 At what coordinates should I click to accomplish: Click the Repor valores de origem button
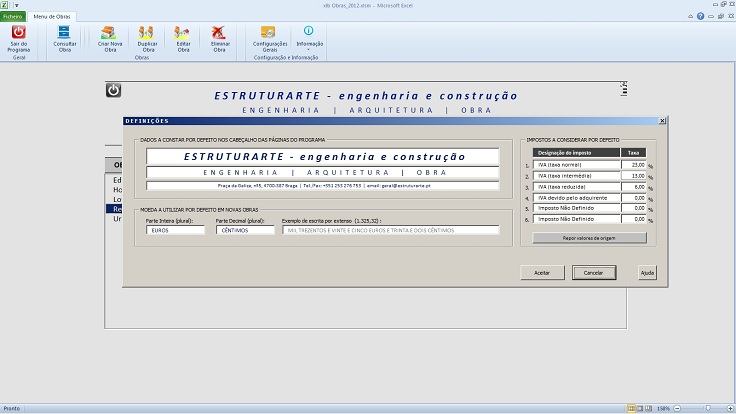(589, 238)
